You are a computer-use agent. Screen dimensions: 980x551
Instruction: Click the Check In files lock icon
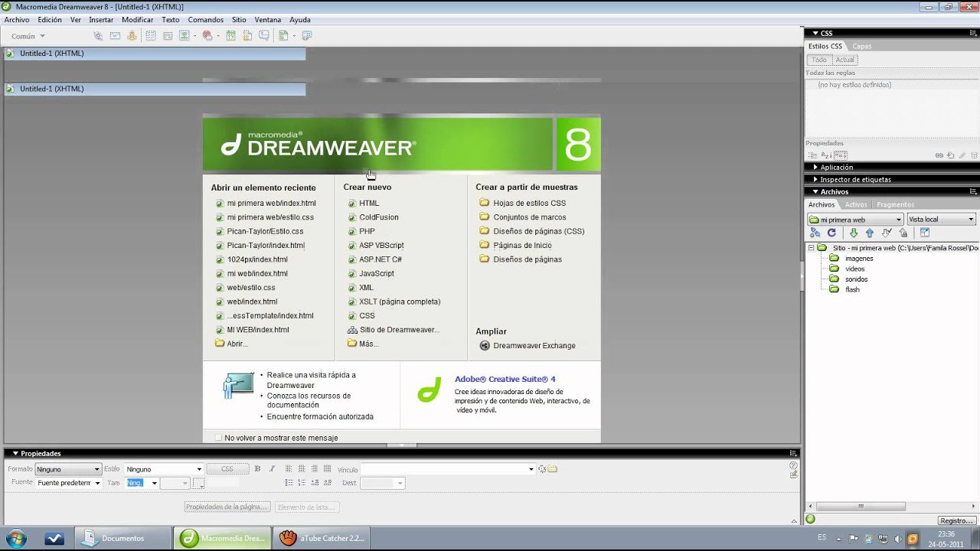(x=903, y=233)
